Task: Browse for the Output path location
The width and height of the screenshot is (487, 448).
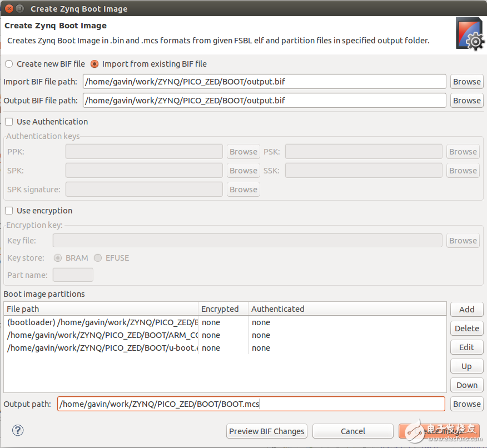Action: click(466, 404)
